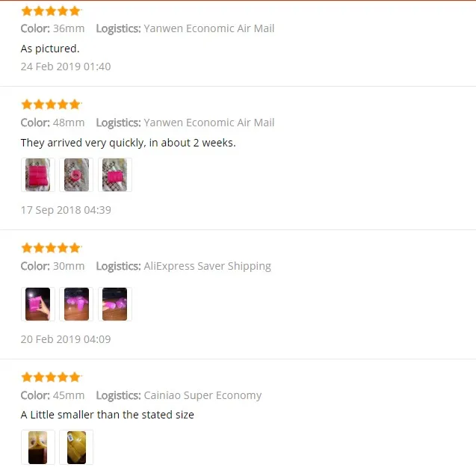Click 'They arrived very quickly' review text
Viewport: 476px width, 476px height.
128,143
